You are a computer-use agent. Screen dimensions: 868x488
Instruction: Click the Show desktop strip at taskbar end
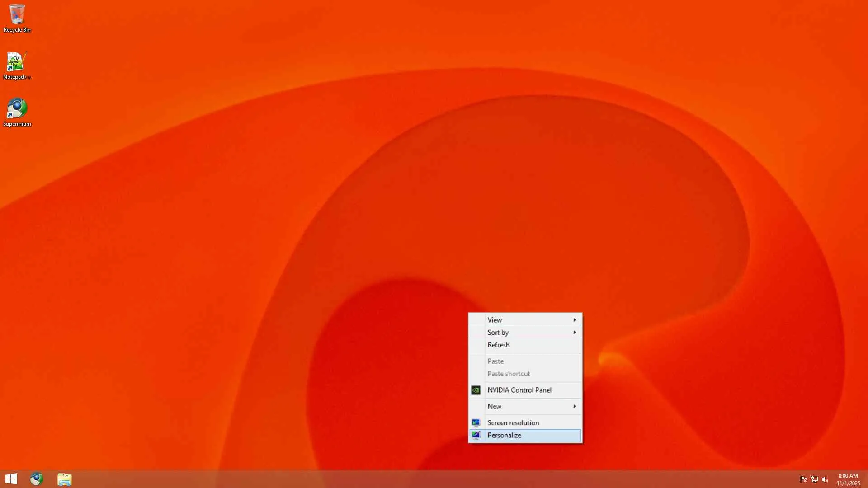tap(866, 479)
